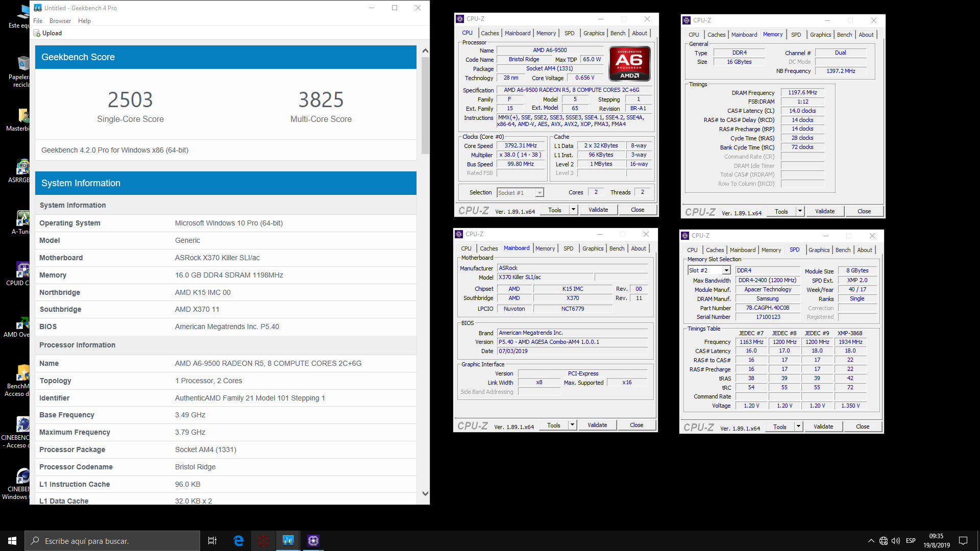Select the CINEBENCH Acceso directo desktop icon

pos(16,433)
